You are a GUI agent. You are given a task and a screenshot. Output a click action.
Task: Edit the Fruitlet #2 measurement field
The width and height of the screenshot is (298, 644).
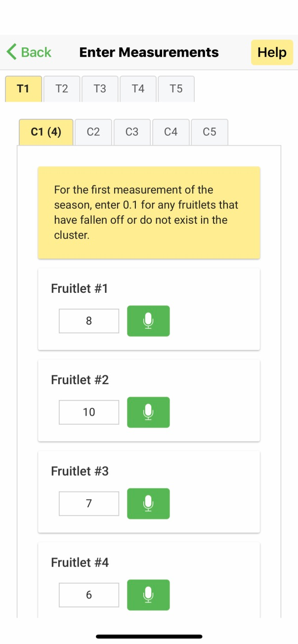tap(89, 412)
